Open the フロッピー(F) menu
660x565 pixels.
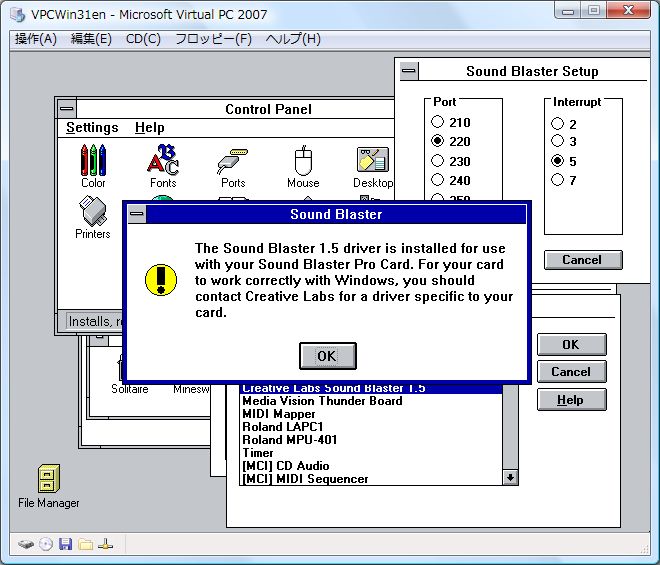(213, 39)
